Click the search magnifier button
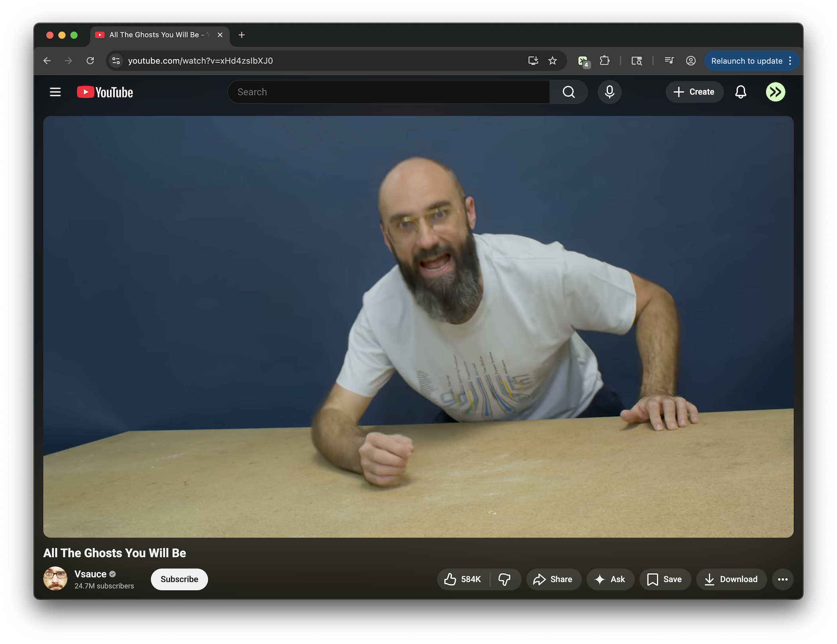 [568, 92]
